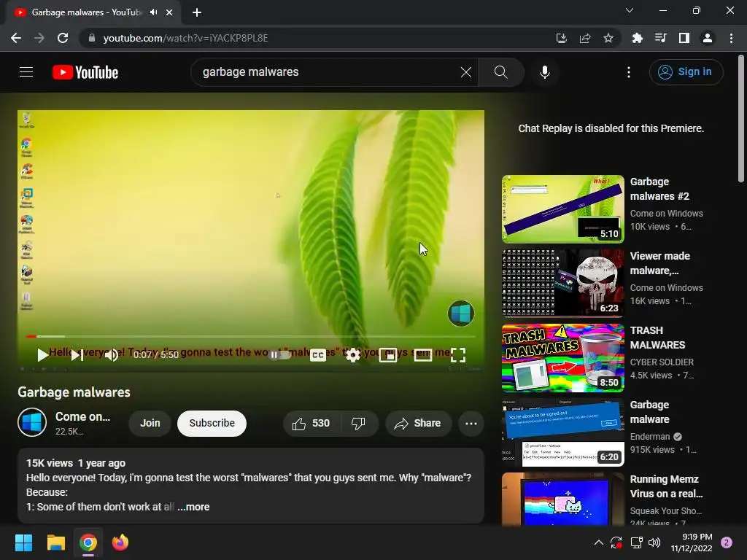Reload the page
This screenshot has width=747, height=560.
tap(63, 38)
